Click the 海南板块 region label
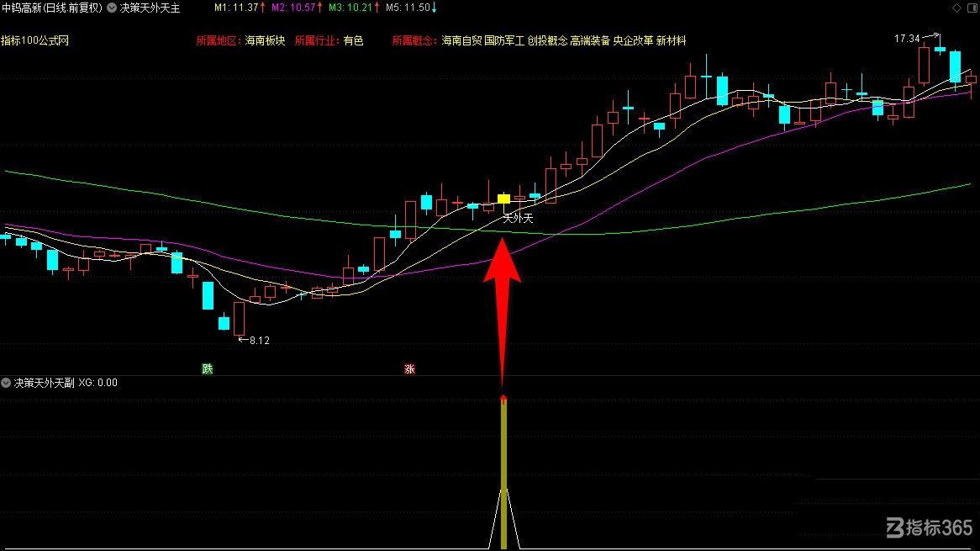Viewport: 980px width, 551px height. [265, 40]
